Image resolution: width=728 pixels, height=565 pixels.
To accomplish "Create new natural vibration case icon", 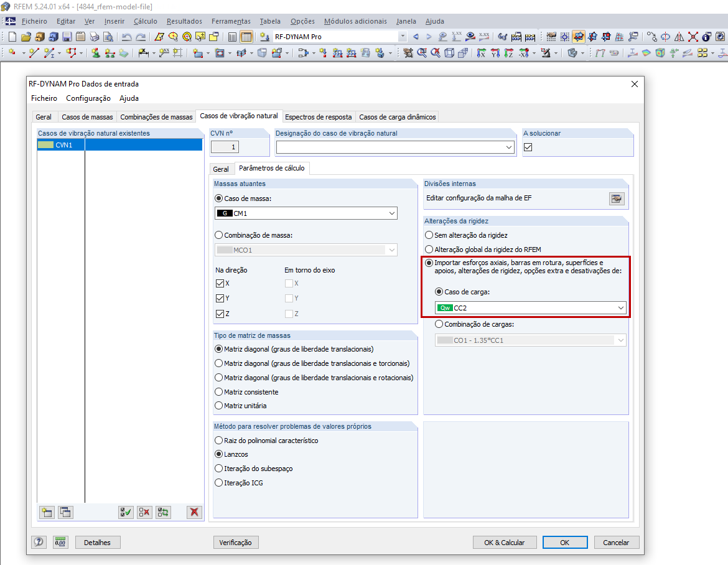I will pos(47,512).
